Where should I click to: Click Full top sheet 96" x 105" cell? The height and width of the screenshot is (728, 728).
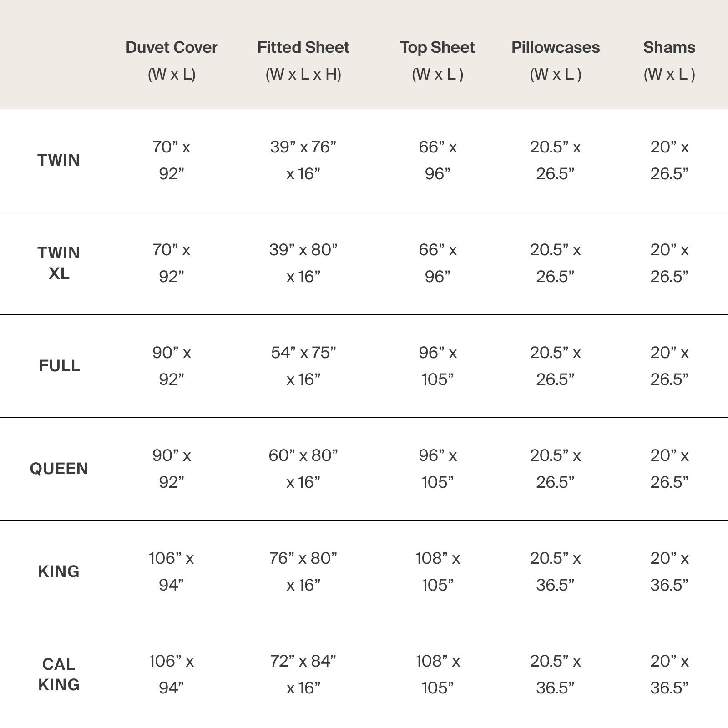click(437, 366)
